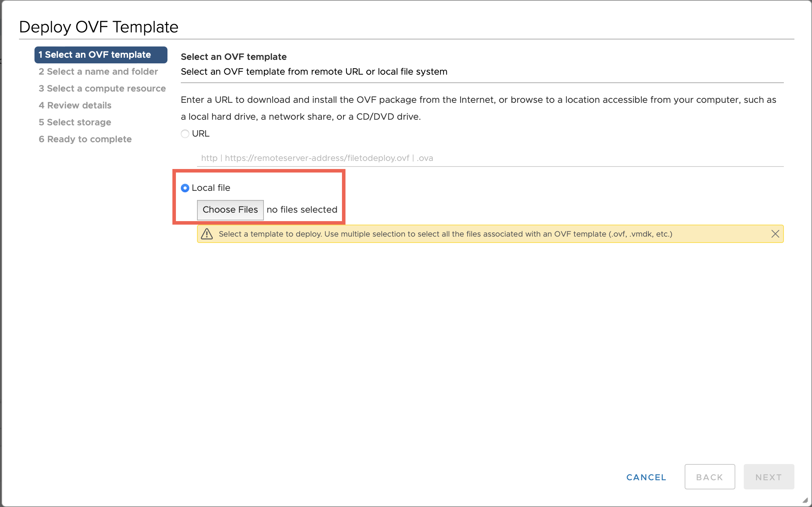Click the Choose Files button

pos(230,210)
